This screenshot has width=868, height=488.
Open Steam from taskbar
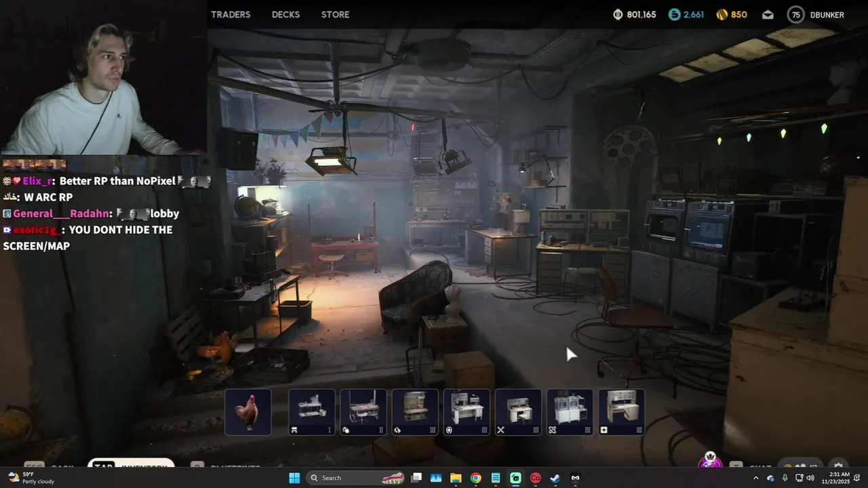point(555,478)
